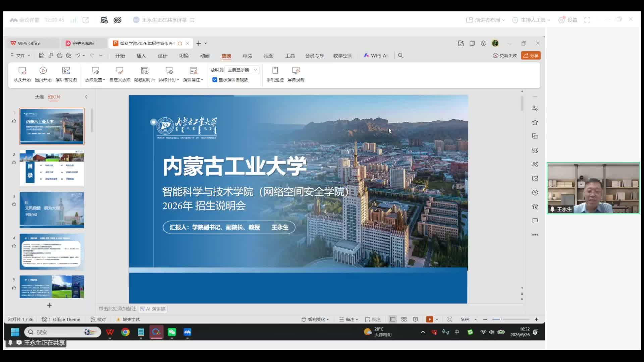Screen dimensions: 644x362
Task: Switch to slide sorter view in status bar
Action: [x=404, y=319]
